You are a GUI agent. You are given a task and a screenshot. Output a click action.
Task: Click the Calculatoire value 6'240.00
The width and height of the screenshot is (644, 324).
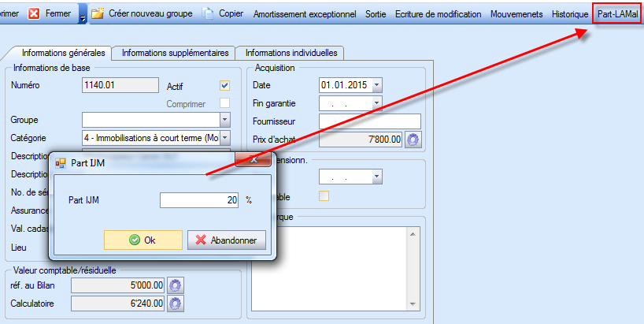point(117,304)
